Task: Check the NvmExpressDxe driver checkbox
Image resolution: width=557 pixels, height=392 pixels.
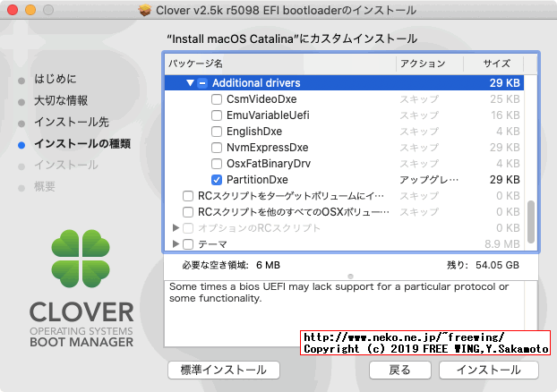Action: [217, 148]
